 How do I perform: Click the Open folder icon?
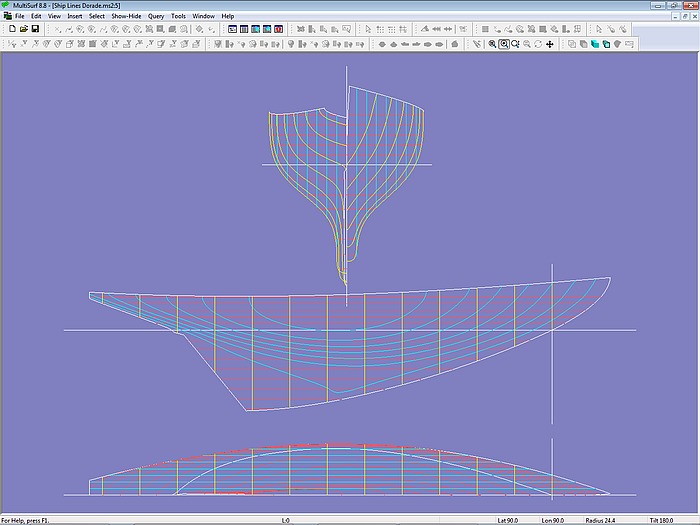[23, 29]
